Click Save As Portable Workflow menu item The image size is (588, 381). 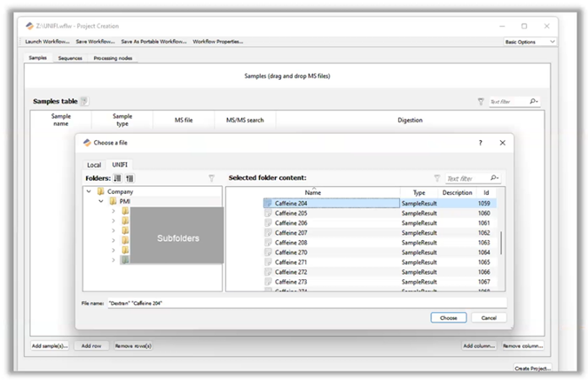pos(153,42)
